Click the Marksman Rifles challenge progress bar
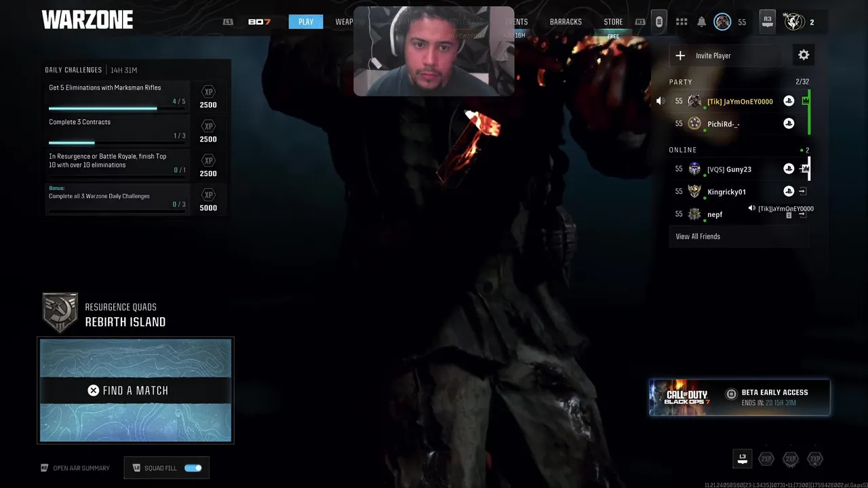This screenshot has height=488, width=868. click(117, 108)
